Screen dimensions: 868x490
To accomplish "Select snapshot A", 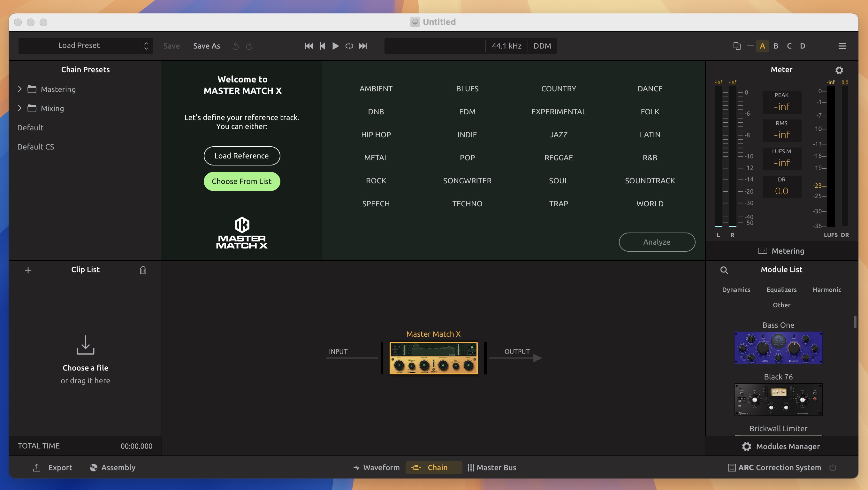I will (762, 46).
